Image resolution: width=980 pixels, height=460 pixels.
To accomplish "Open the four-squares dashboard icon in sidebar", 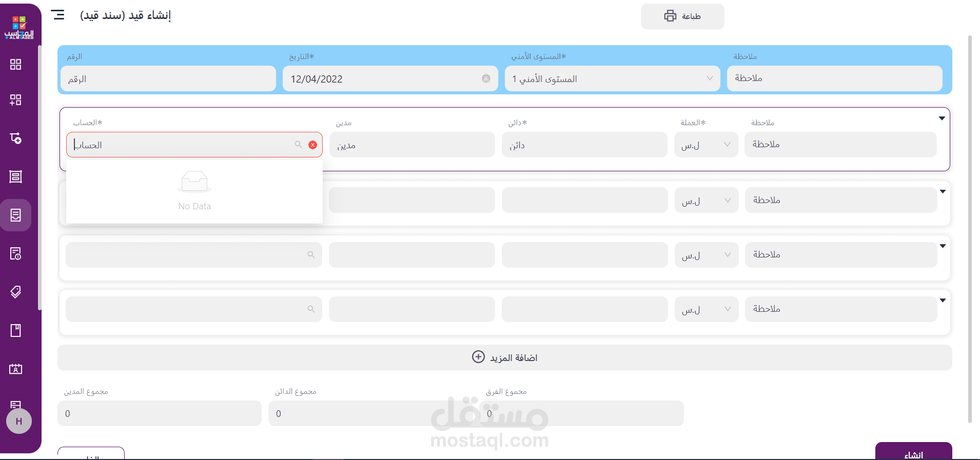I will [x=16, y=64].
